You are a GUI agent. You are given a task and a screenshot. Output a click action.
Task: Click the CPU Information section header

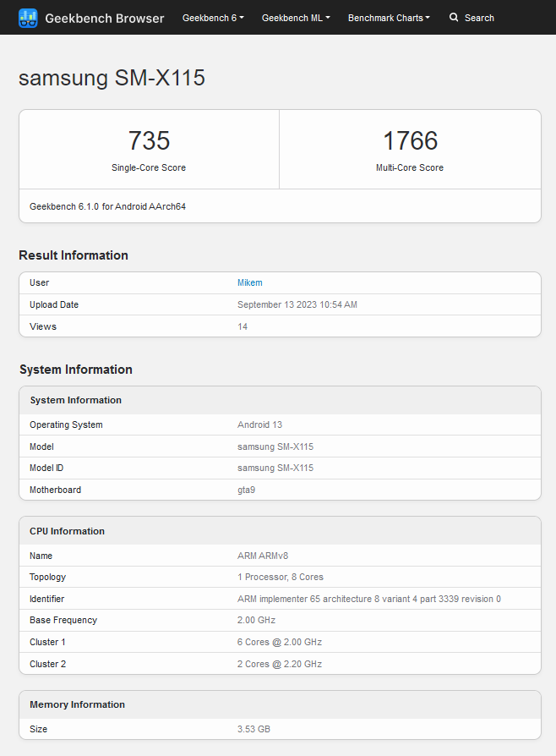click(280, 531)
